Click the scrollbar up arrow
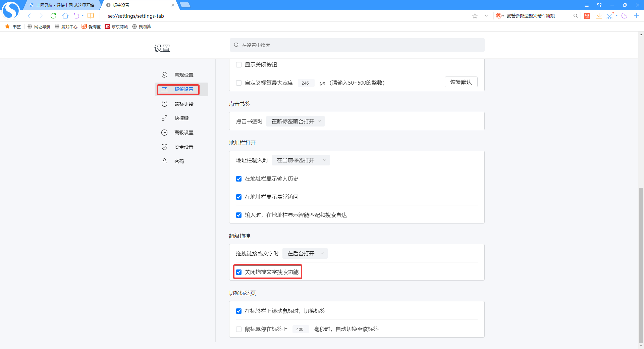 (x=641, y=35)
